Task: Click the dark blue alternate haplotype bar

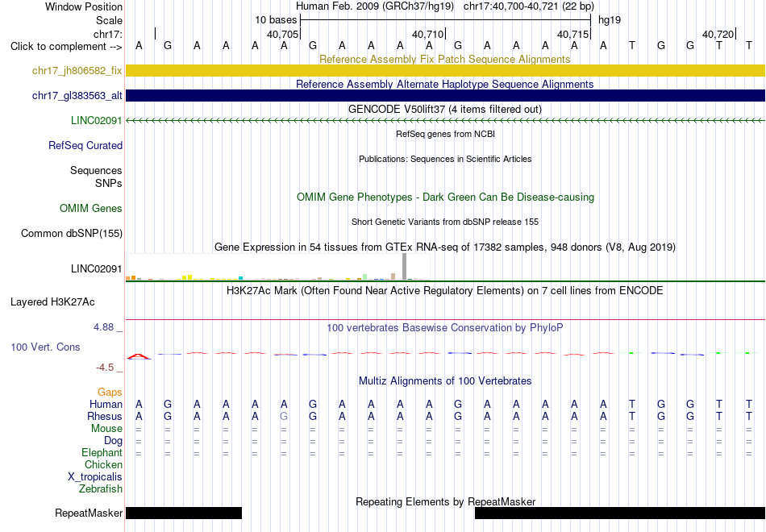Action: click(445, 95)
